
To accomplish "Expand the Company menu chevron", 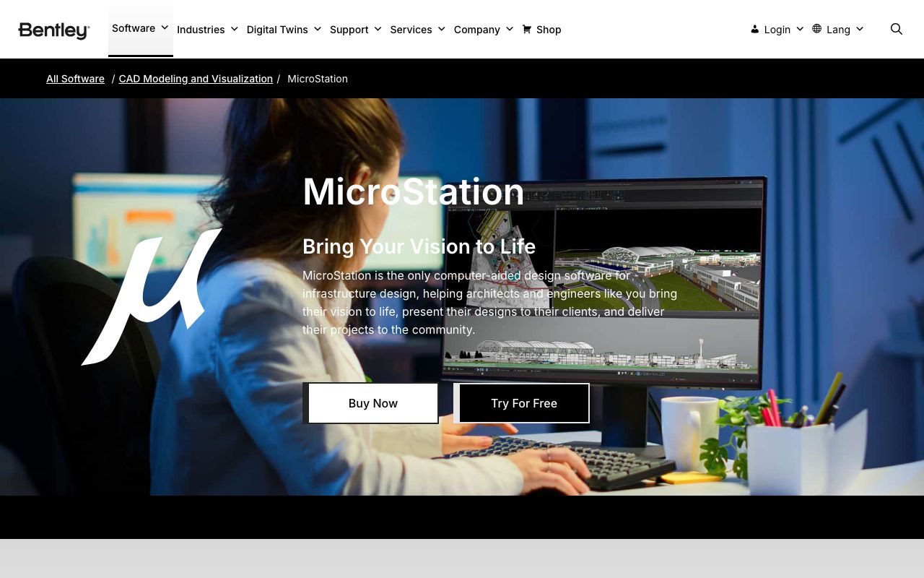I will coord(510,29).
